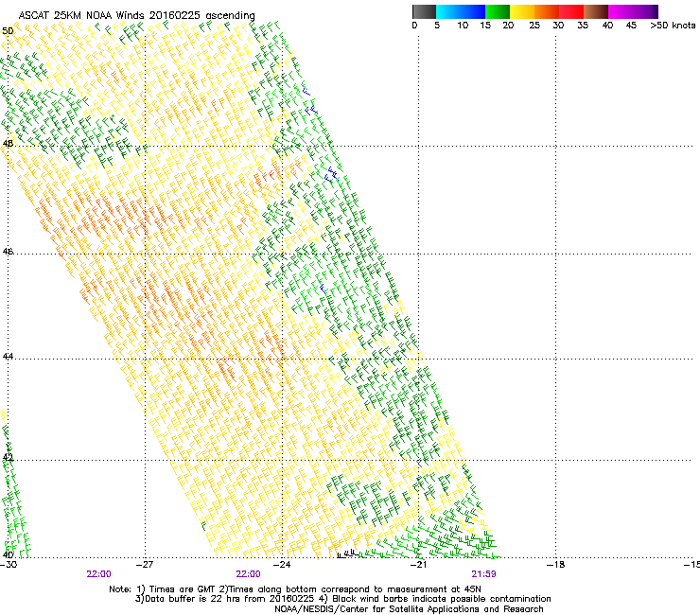The width and height of the screenshot is (700, 615).
Task: Click the '25' knots label under the color bar
Action: [534, 26]
